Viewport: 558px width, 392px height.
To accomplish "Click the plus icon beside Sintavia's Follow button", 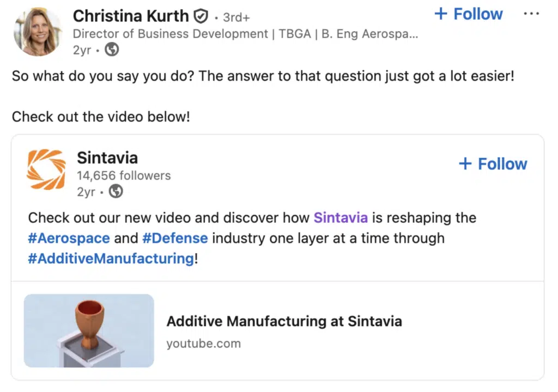I will [x=466, y=163].
